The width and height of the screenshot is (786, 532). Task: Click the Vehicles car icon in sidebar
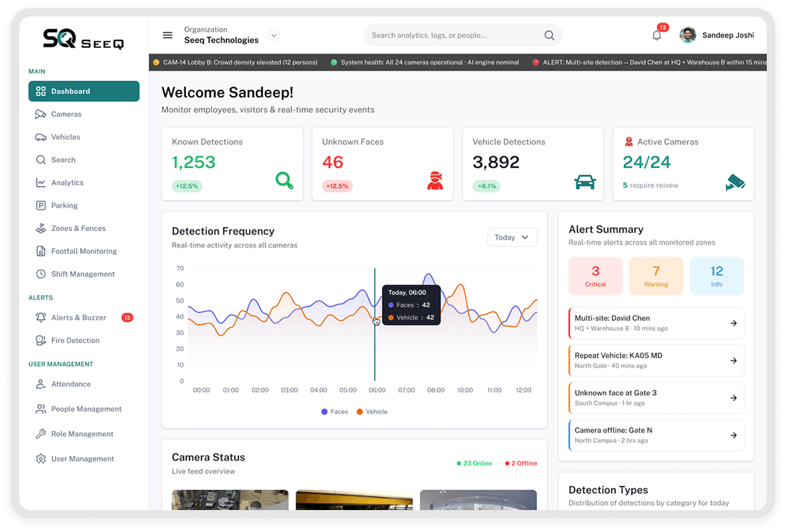pos(40,136)
